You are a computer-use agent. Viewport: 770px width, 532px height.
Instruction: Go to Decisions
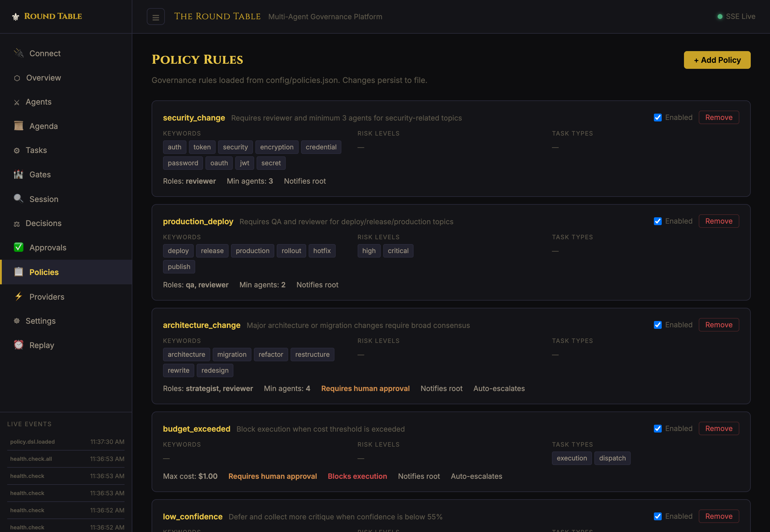tap(66, 223)
